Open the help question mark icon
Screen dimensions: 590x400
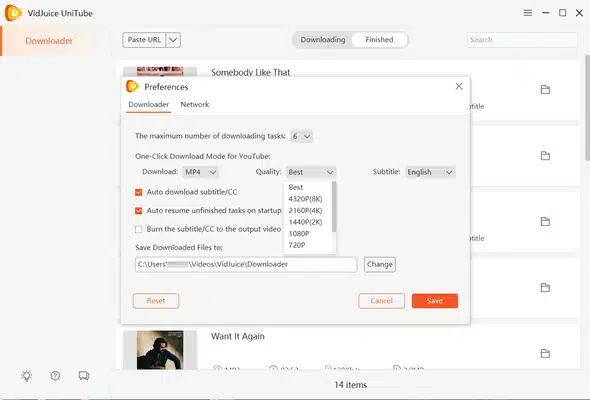(55, 376)
